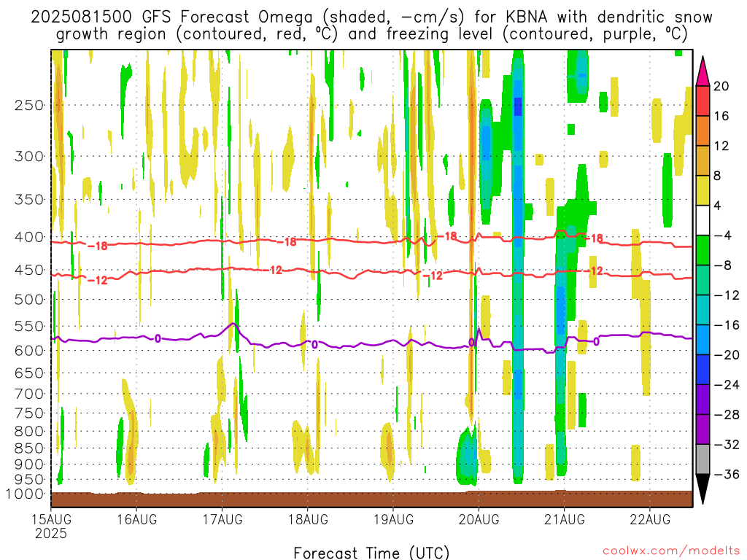This screenshot has height=560, width=747.
Task: Click the 650 pressure level label
Action: [29, 373]
